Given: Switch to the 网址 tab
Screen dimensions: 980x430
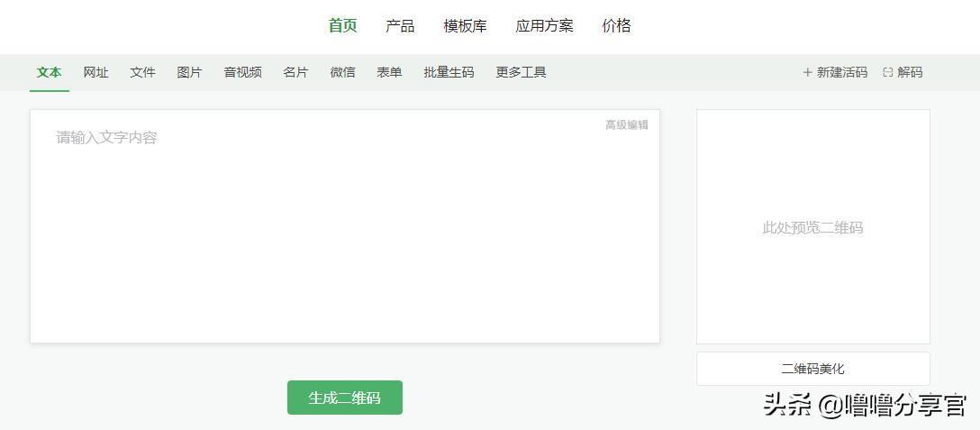Looking at the screenshot, I should (95, 72).
